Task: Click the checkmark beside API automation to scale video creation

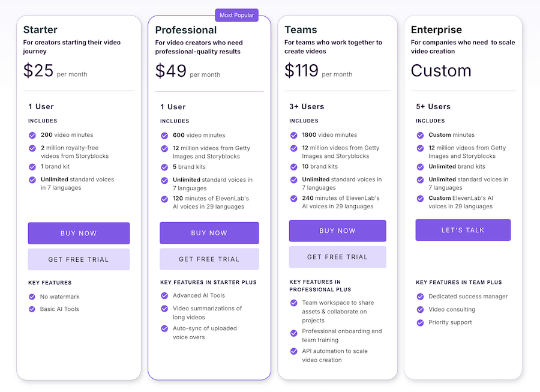Action: 293,351
